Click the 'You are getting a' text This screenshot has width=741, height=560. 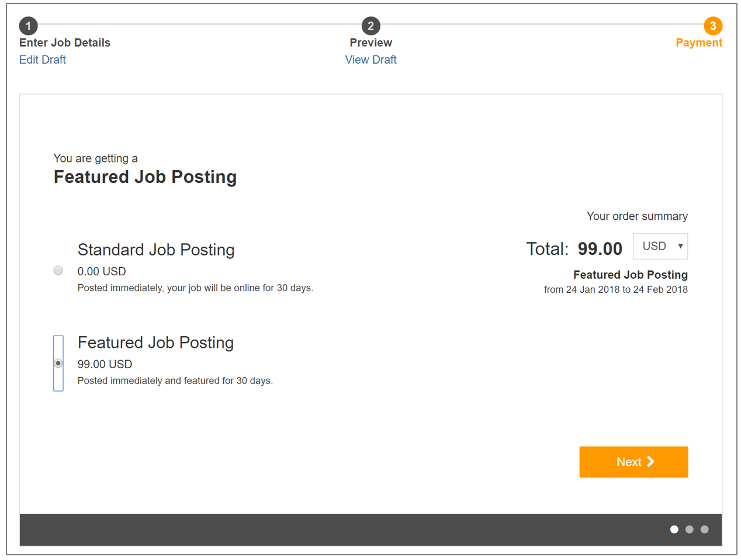96,158
